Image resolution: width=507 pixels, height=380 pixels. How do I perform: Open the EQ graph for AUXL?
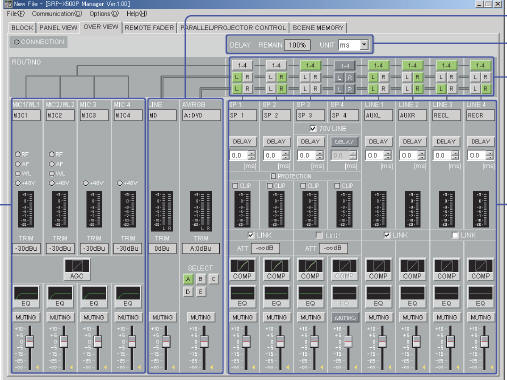(378, 297)
